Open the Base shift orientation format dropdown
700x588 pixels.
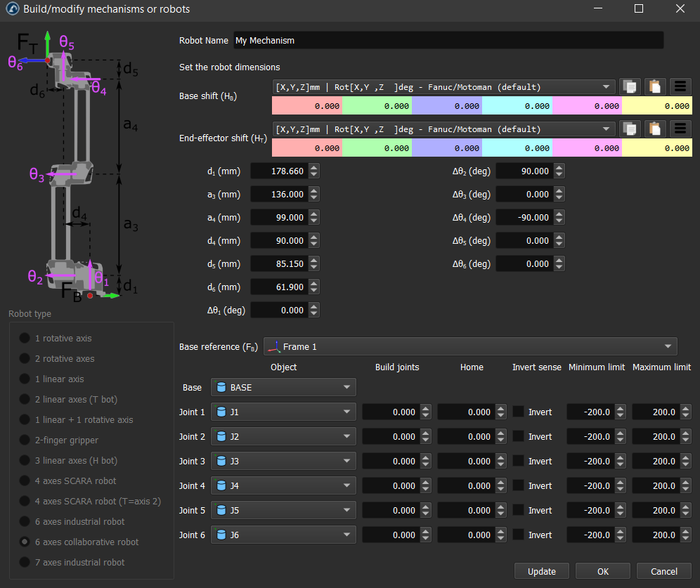tap(443, 87)
